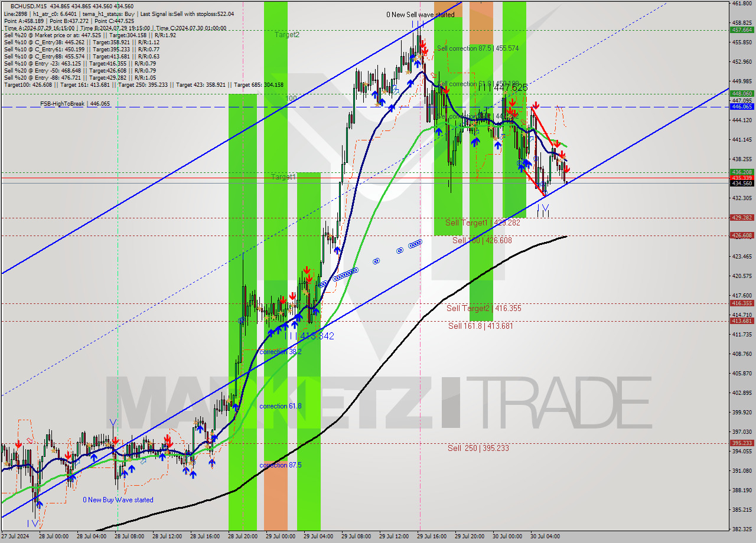Click the BCHUSD,M15 symbol title text

click(30, 6)
